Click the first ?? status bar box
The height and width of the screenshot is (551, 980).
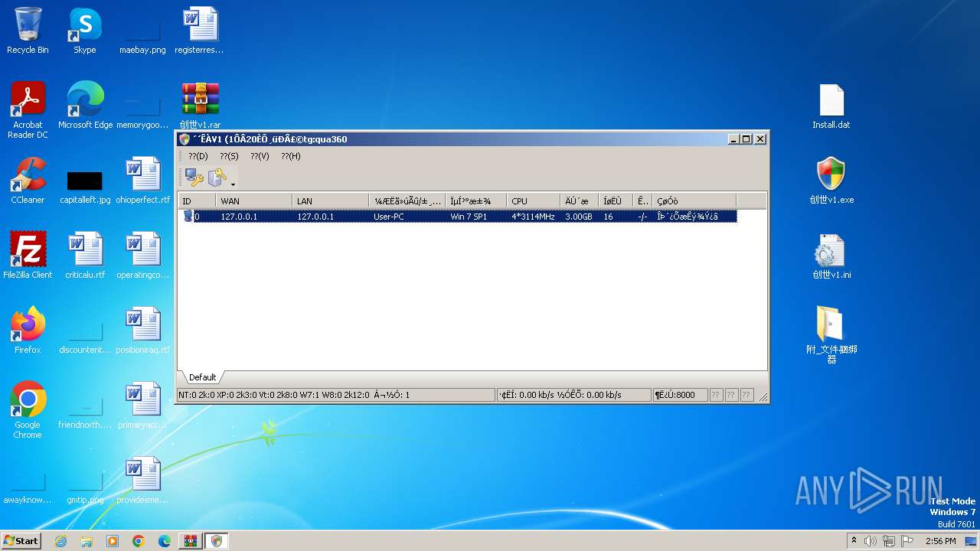pos(716,395)
